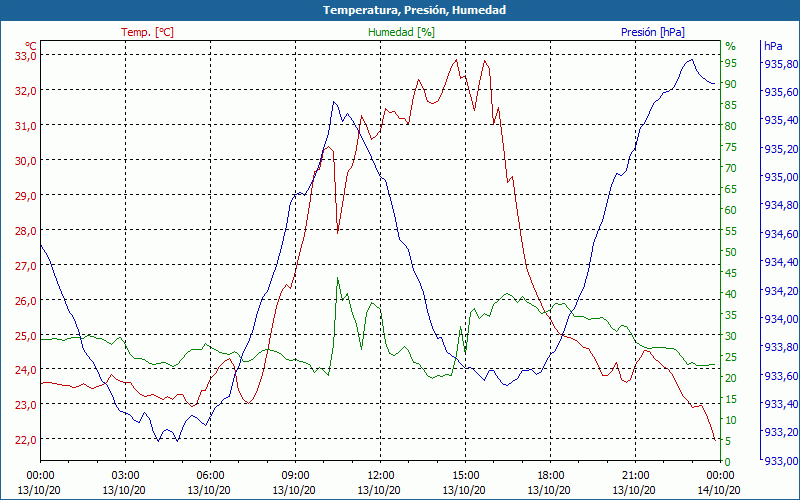Click the '30' humidity axis value

pos(731,336)
